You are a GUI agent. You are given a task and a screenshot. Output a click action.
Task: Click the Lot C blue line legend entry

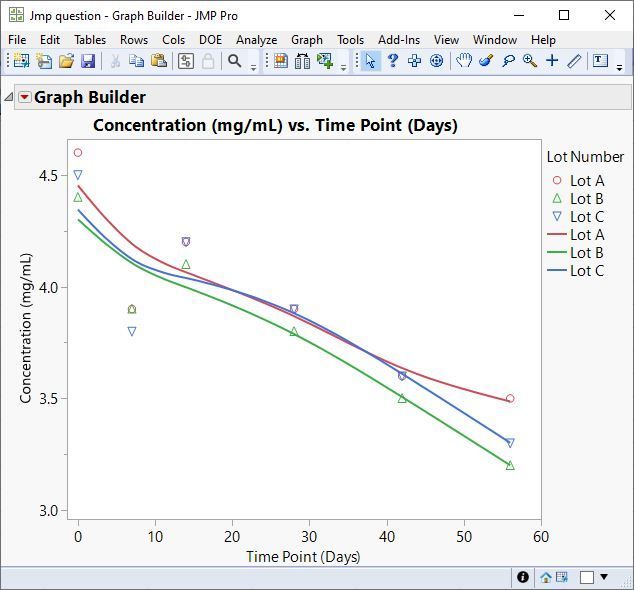click(x=576, y=271)
